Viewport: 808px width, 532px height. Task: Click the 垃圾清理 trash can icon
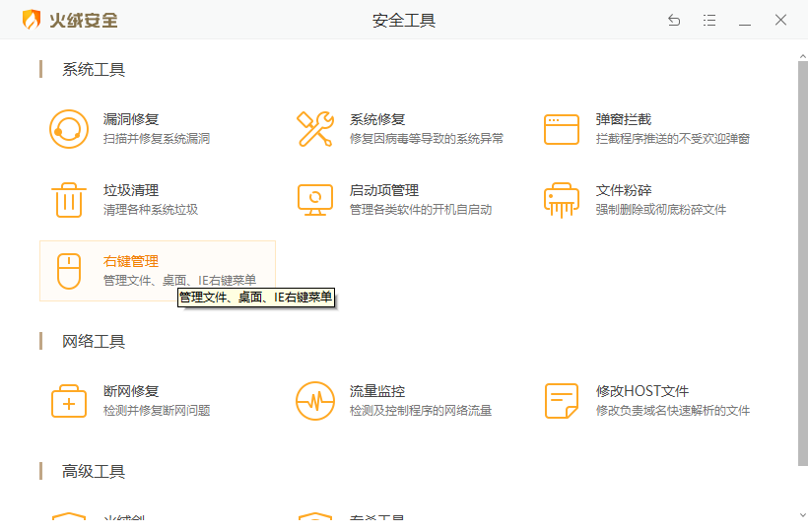(69, 200)
